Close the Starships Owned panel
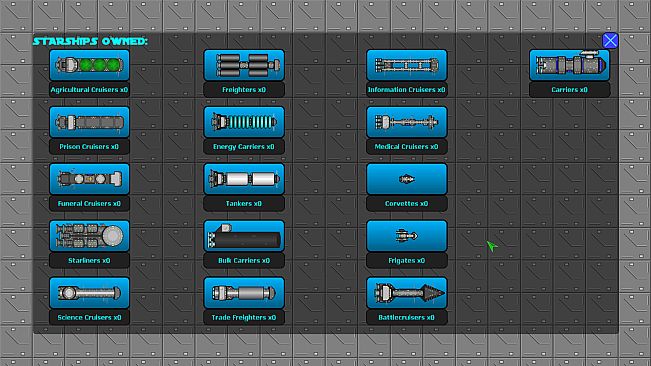 coord(610,41)
